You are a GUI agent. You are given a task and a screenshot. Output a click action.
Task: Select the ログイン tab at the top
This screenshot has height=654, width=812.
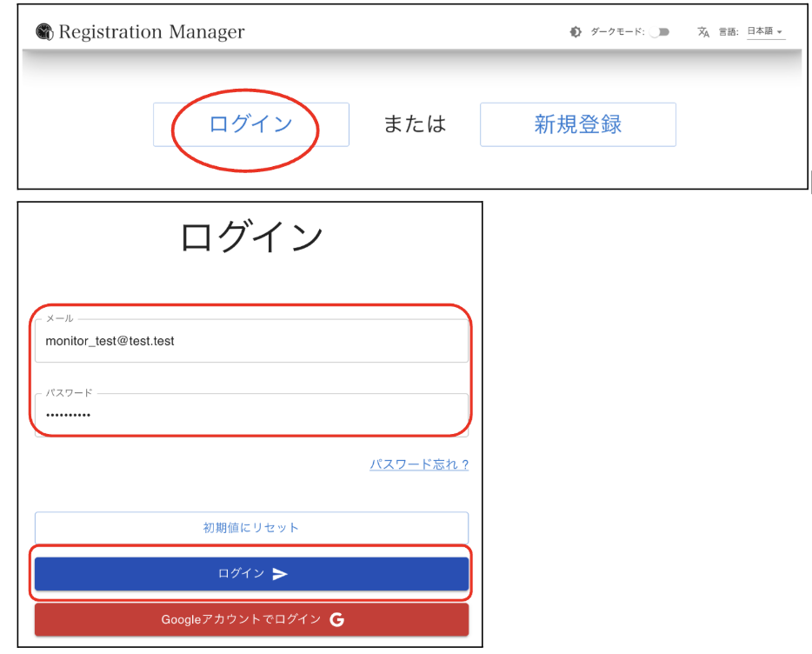tap(250, 124)
